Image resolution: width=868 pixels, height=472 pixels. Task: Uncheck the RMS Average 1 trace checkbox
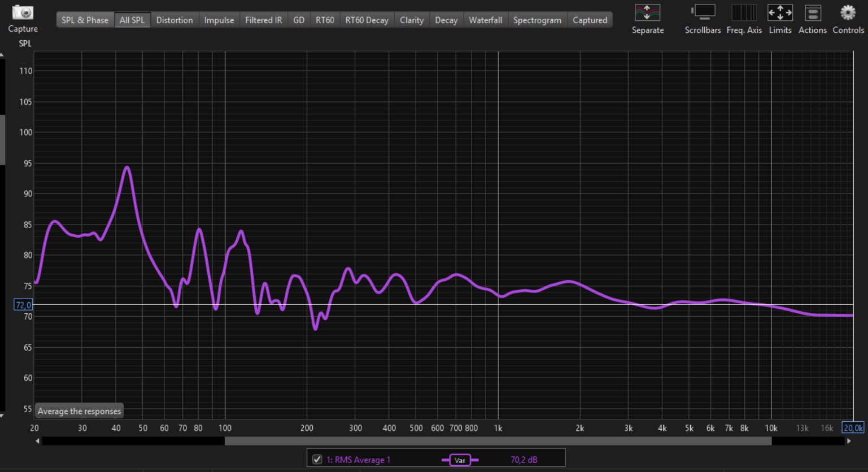pyautogui.click(x=317, y=460)
